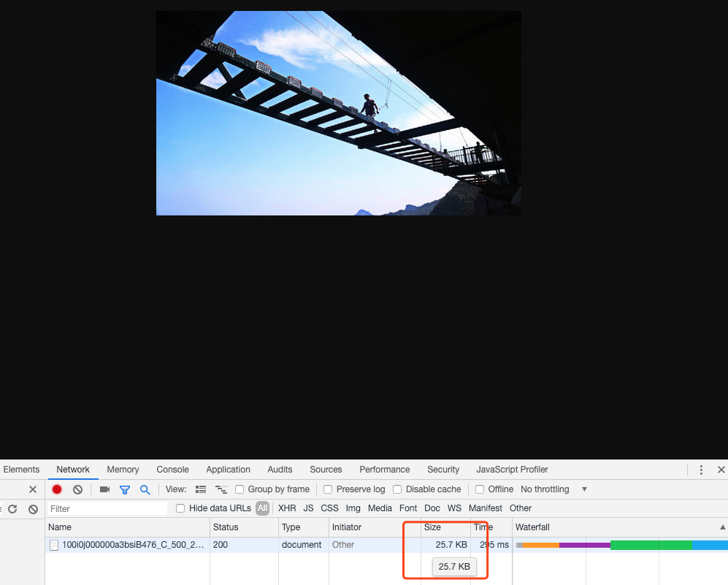Click the document file icon in the request row
The width and height of the screenshot is (728, 585).
(54, 545)
